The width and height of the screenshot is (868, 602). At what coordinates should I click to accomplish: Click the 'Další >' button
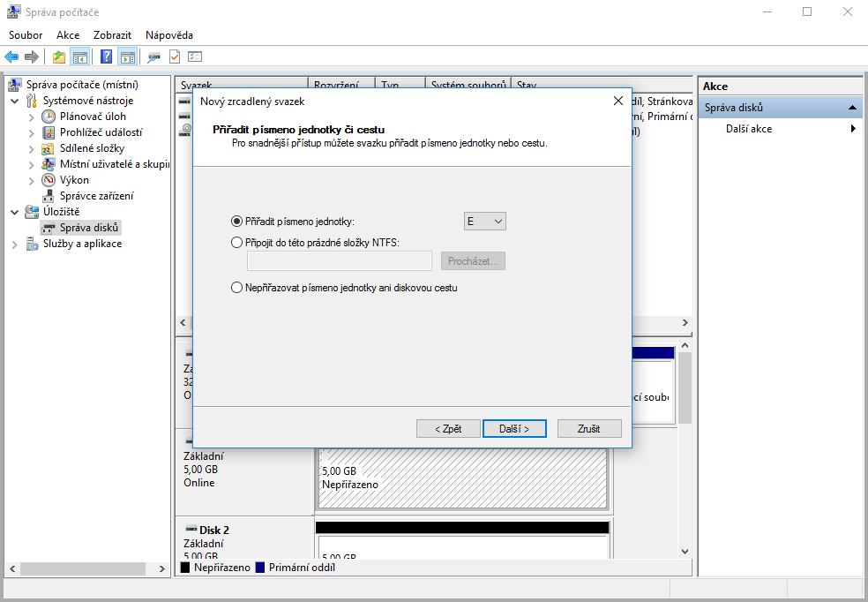tap(514, 428)
